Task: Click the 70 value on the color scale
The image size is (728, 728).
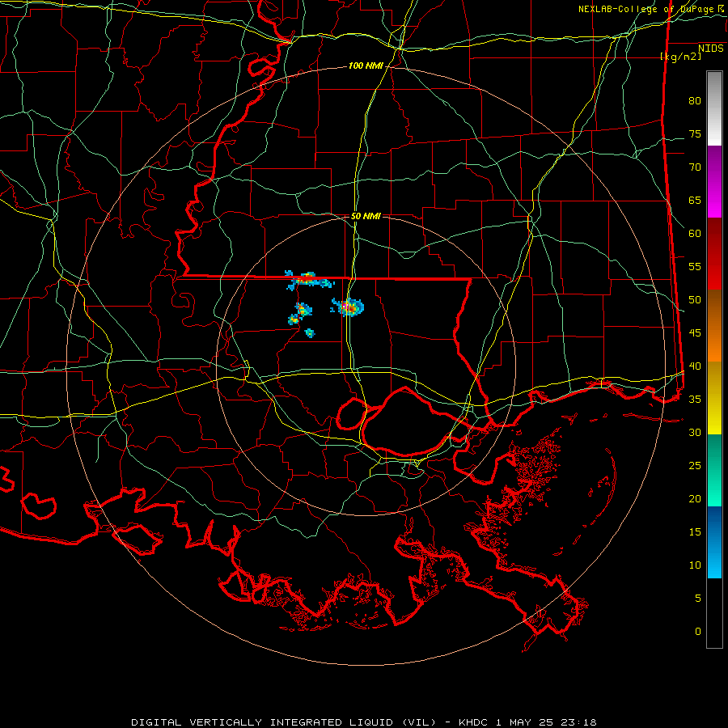Action: point(695,167)
